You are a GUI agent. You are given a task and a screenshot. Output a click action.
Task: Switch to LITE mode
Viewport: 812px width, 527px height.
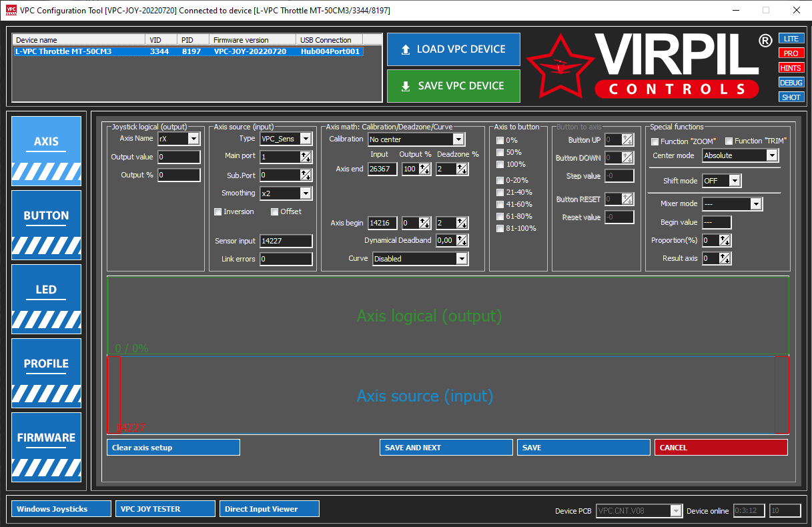point(791,39)
